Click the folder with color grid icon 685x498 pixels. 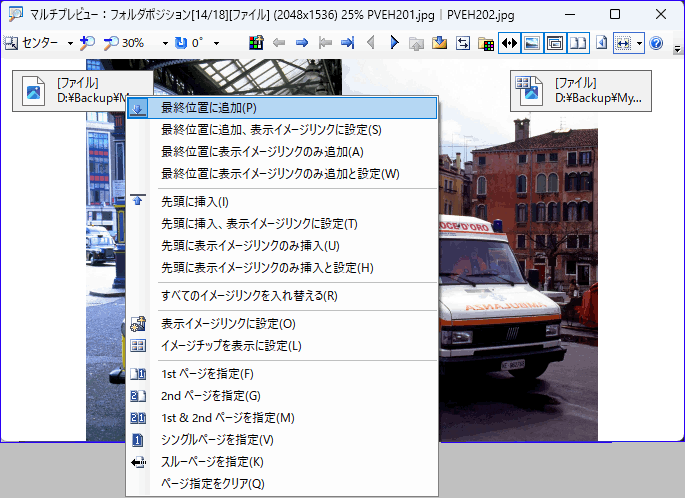(x=486, y=43)
